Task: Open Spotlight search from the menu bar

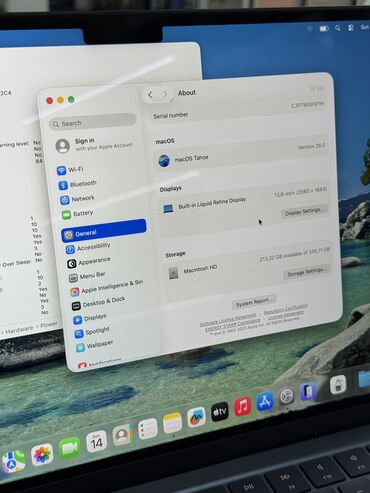Action: coord(338,28)
